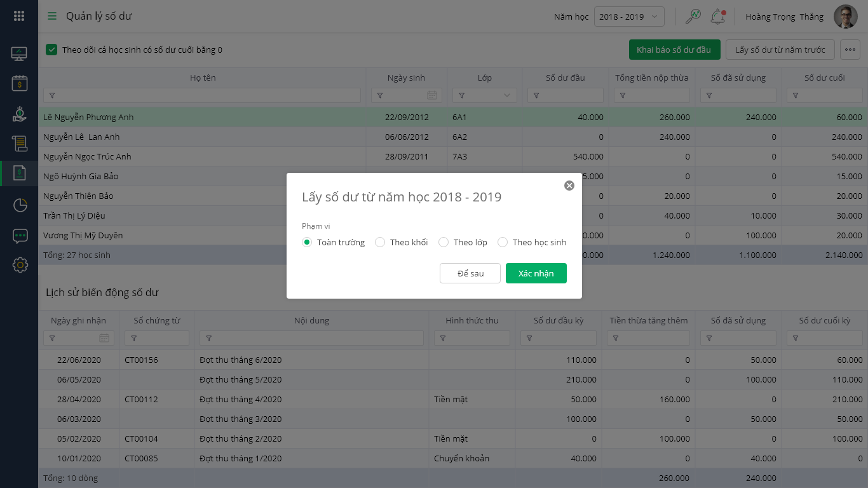The height and width of the screenshot is (488, 868).
Task: Open the settings gear sidebar icon
Action: [20, 265]
